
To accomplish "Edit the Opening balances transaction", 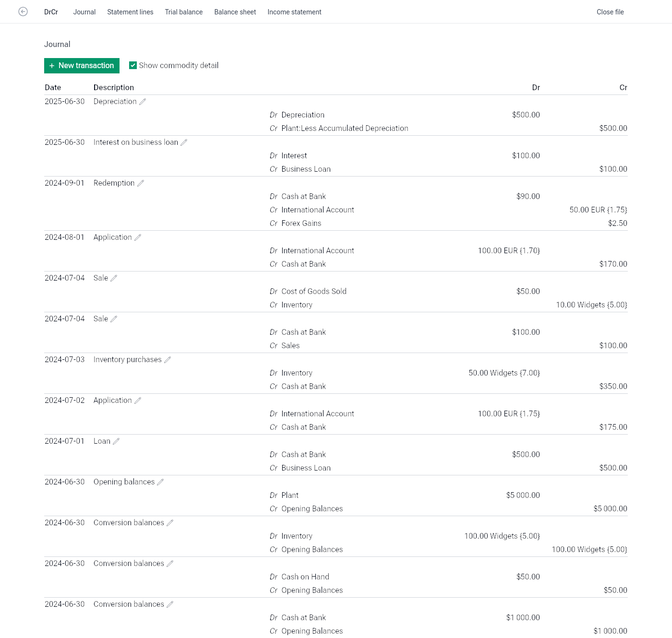I will [160, 482].
